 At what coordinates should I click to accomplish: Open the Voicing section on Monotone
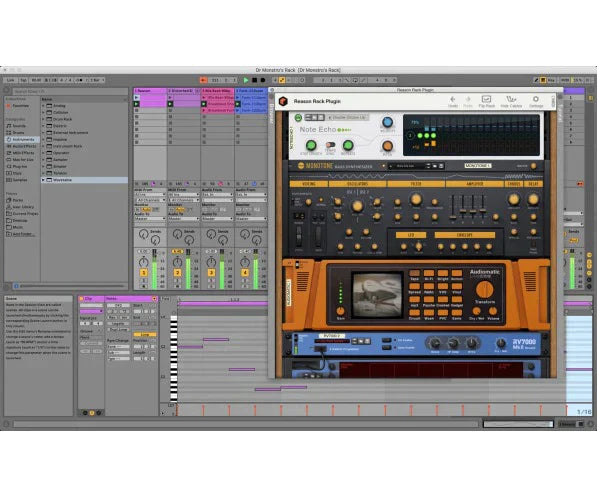309,184
